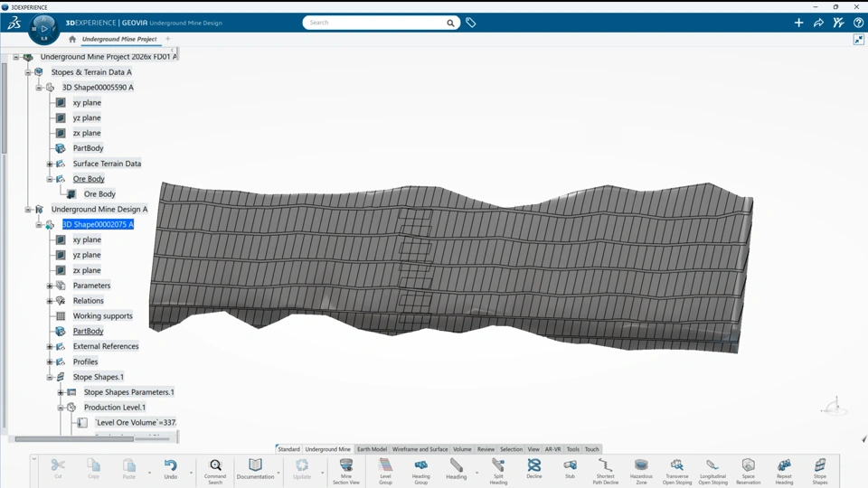Select the 'Level Ore Volume'=337 parameter

pyautogui.click(x=136, y=423)
